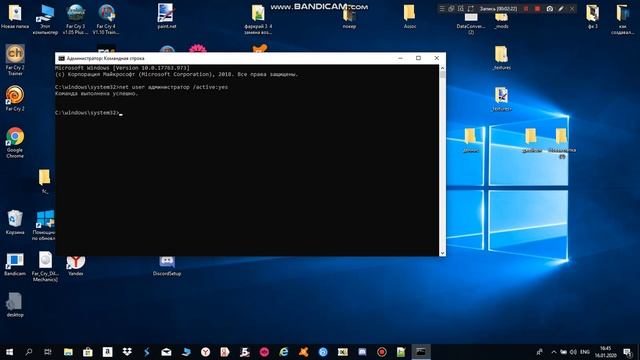The height and width of the screenshot is (360, 640).
Task: Open Dropbox from taskbar
Action: pyautogui.click(x=127, y=352)
